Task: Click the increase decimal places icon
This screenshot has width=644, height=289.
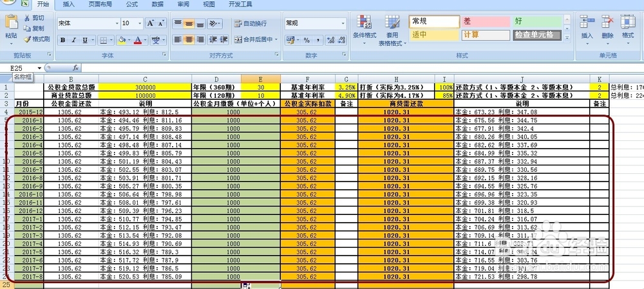Action: tap(330, 41)
